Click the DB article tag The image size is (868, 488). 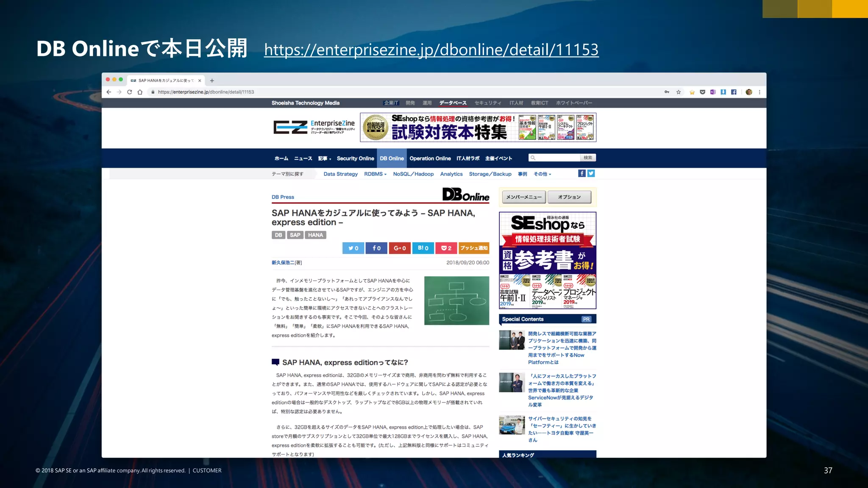pos(278,235)
